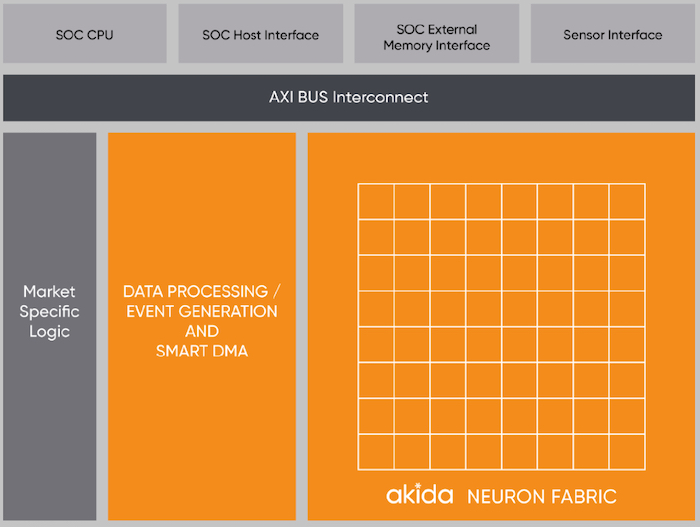Click the akida logo
Screen dimensions: 700x527
[x=420, y=494]
